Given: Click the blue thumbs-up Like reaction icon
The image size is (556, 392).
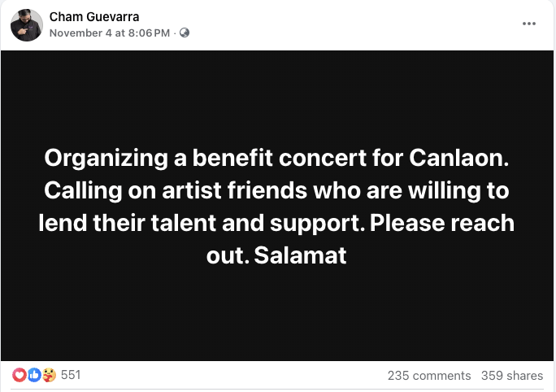Looking at the screenshot, I should click(x=34, y=375).
